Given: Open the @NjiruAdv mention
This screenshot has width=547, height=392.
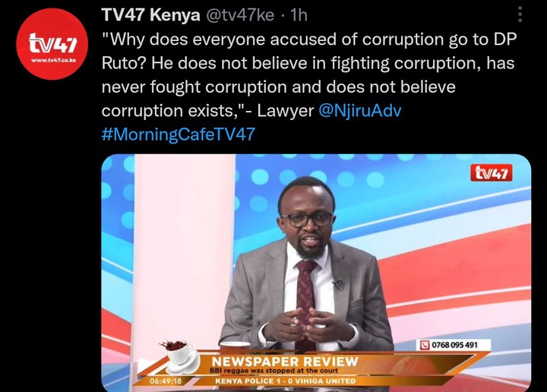Looking at the screenshot, I should click(x=360, y=111).
